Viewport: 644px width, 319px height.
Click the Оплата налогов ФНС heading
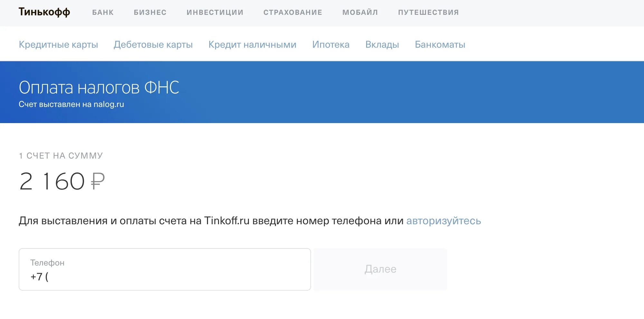[x=99, y=87]
